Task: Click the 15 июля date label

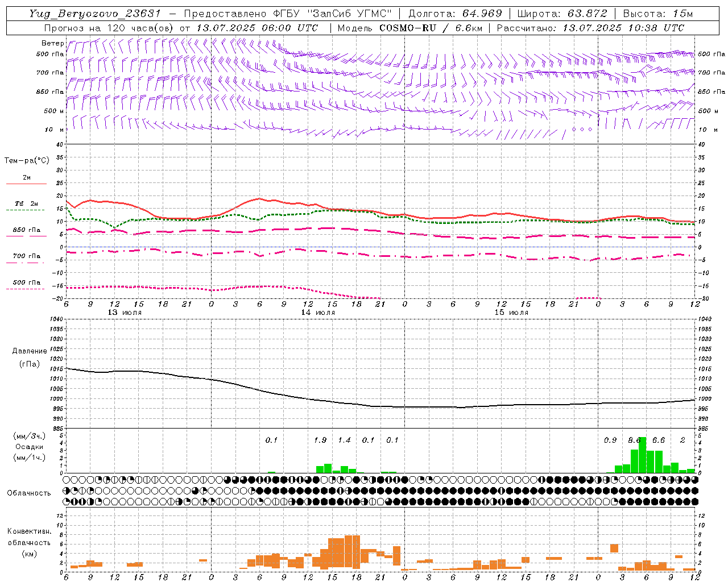Action: (x=512, y=313)
